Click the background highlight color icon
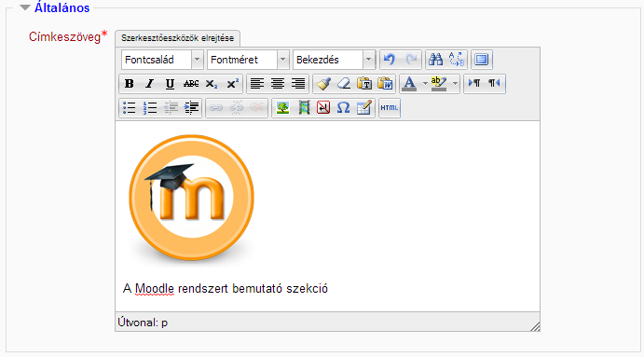The width and height of the screenshot is (644, 357). click(x=439, y=84)
